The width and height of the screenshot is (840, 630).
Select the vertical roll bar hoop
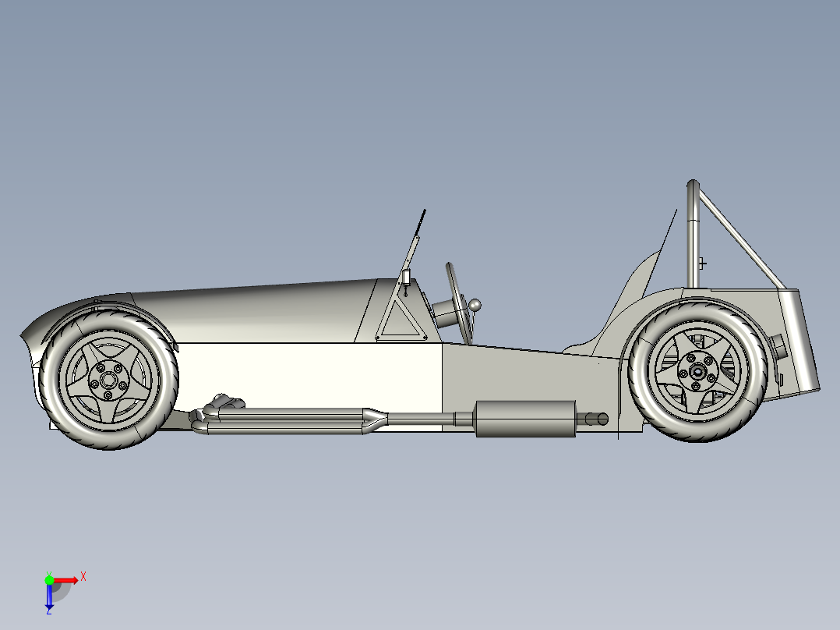pyautogui.click(x=693, y=236)
